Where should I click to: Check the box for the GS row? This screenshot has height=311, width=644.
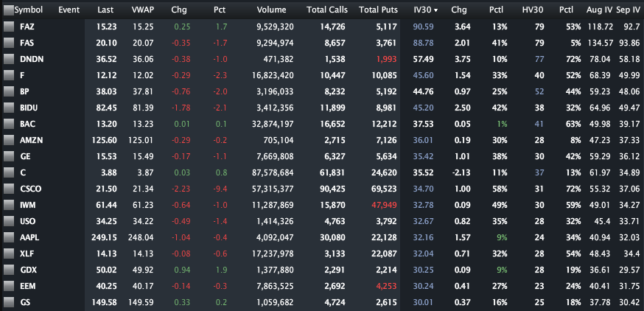8,302
